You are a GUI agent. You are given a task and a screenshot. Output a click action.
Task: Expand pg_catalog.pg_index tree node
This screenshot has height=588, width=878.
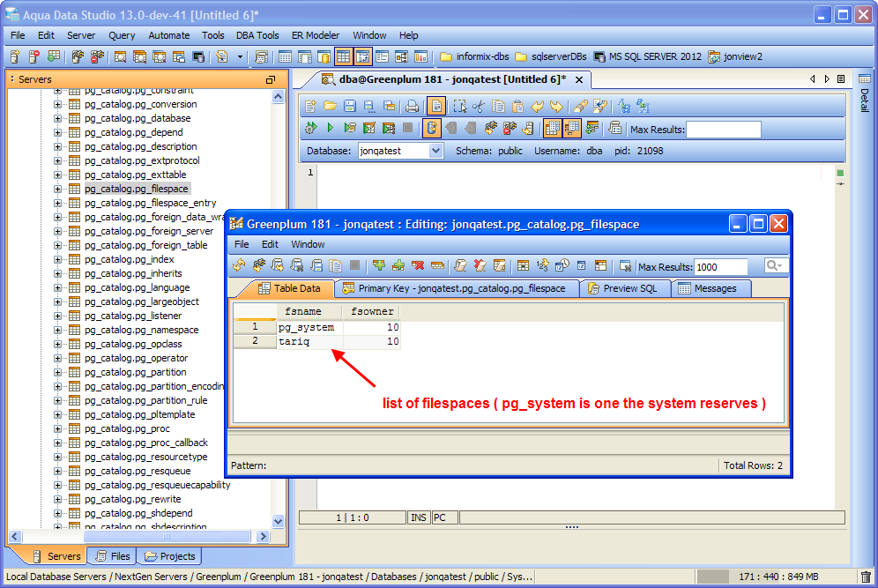pos(57,259)
